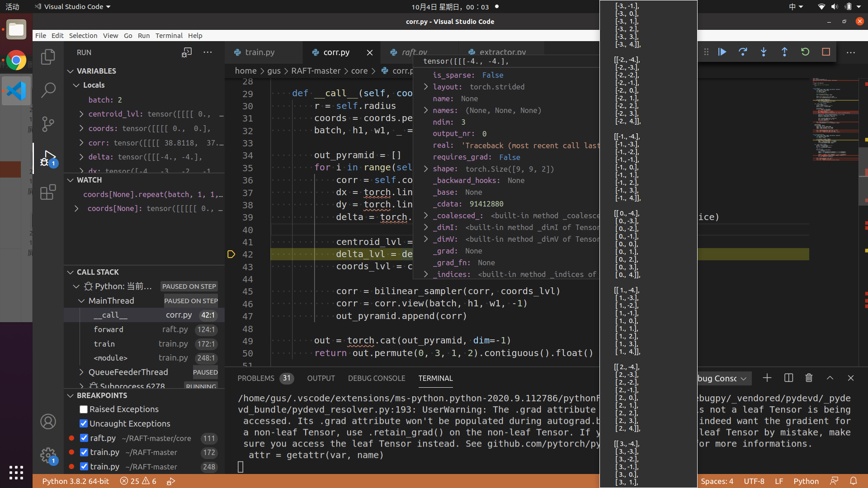Enable the Raised Exceptions breakpoint checkbox
The image size is (868, 488).
coord(84,409)
